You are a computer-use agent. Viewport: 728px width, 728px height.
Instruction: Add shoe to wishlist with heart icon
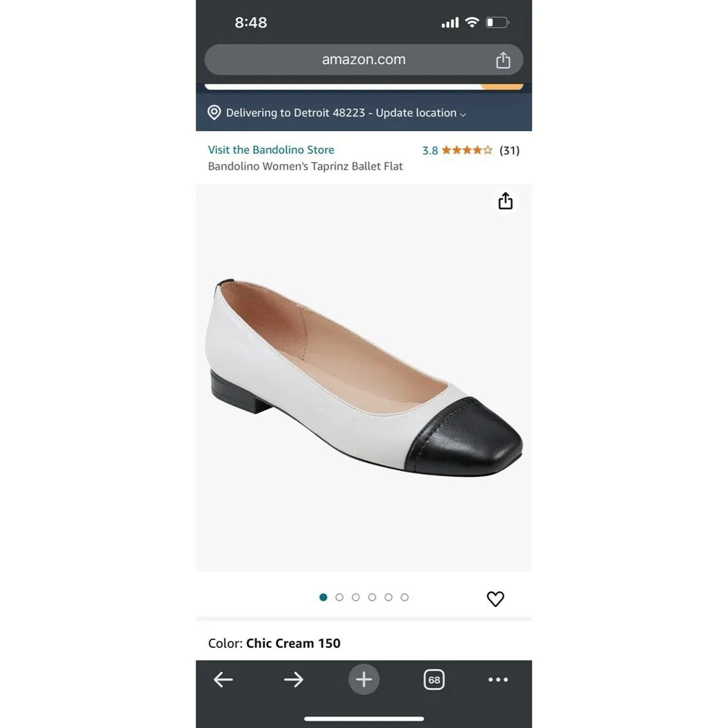point(495,598)
